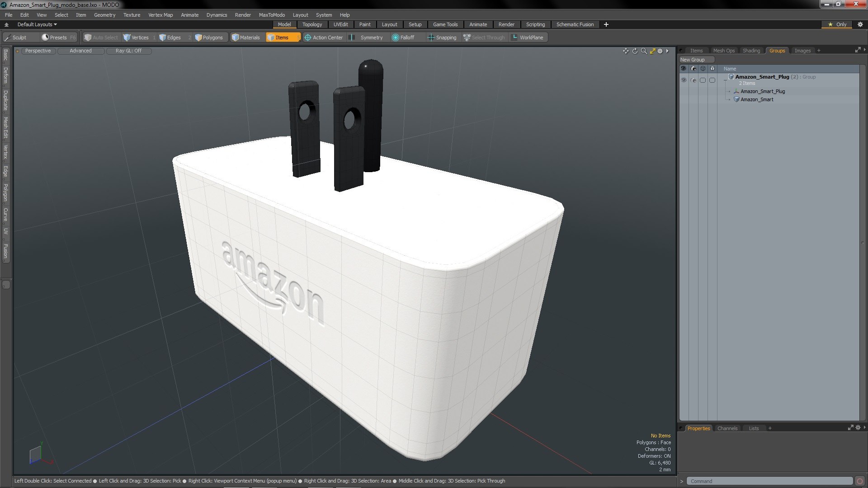Click the visibility eye column header

tap(684, 69)
